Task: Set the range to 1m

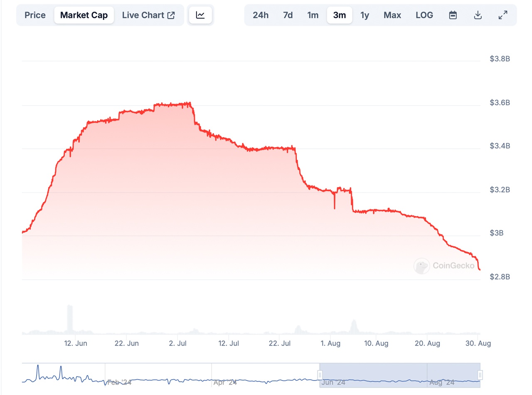Action: pos(313,15)
